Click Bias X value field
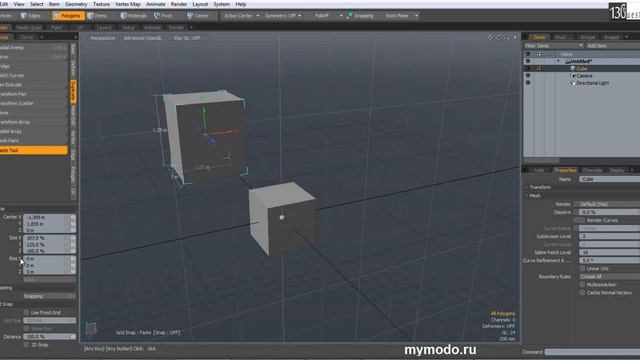Screen dimensions: 640x360 pos(49,259)
